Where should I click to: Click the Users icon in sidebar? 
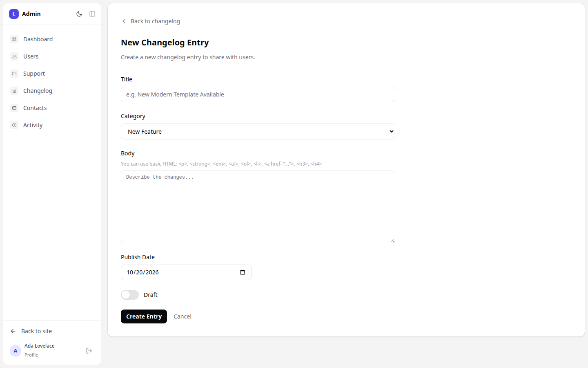14,56
